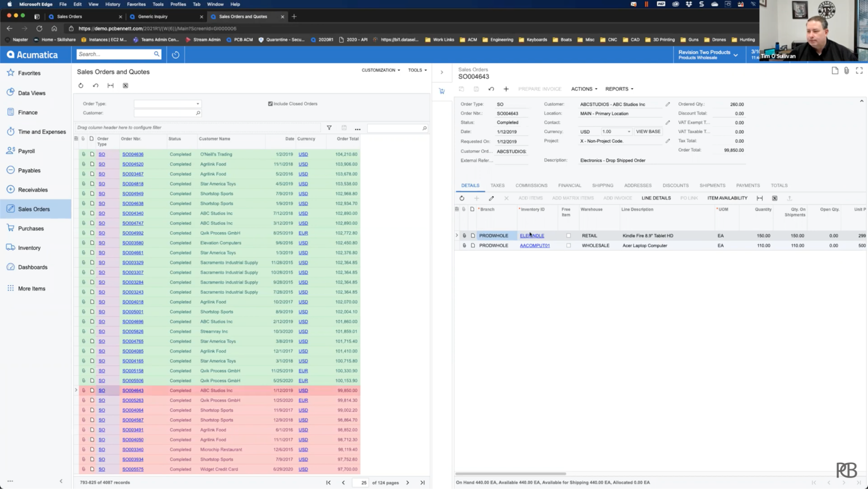The height and width of the screenshot is (490, 868).
Task: Open the filter settings icon on the grid
Action: (x=329, y=127)
